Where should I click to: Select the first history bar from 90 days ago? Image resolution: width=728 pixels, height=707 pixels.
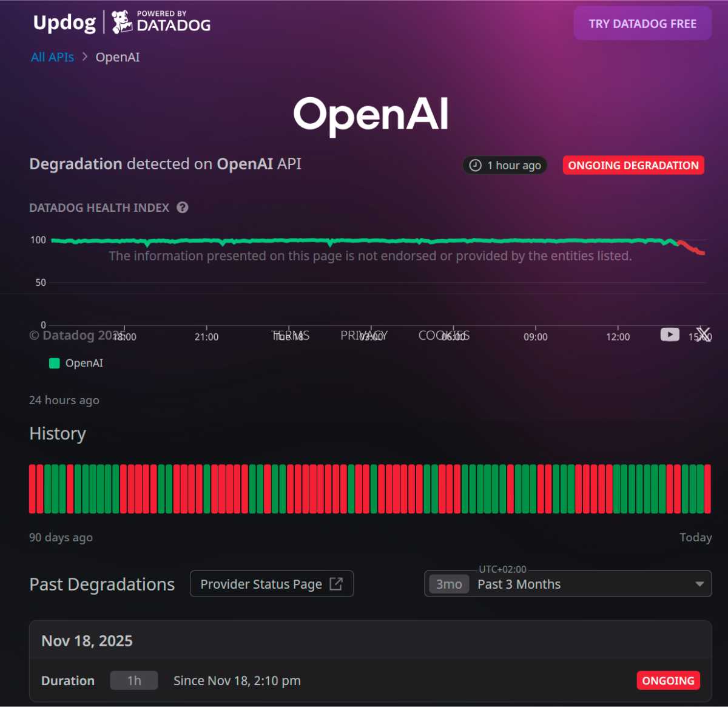coord(32,489)
